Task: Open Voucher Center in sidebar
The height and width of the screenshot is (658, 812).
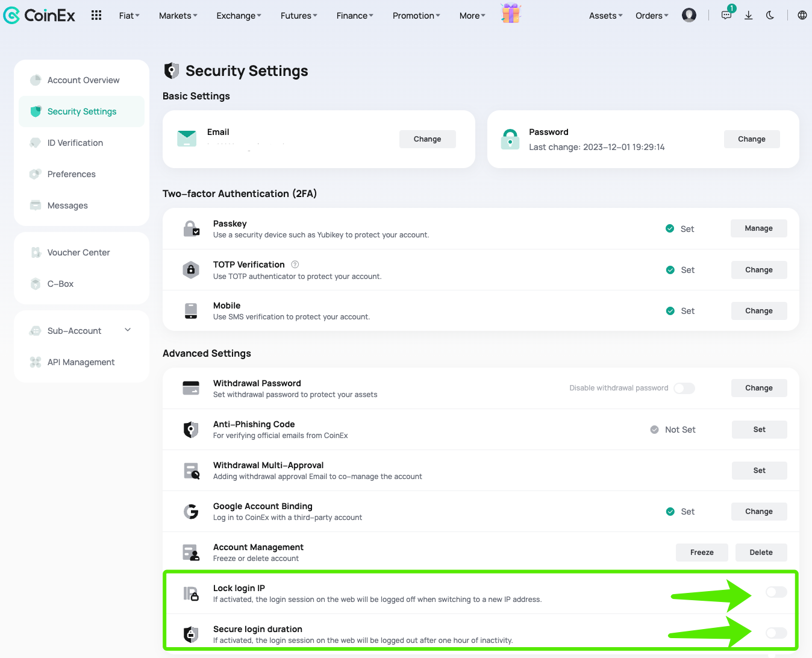Action: pos(81,252)
